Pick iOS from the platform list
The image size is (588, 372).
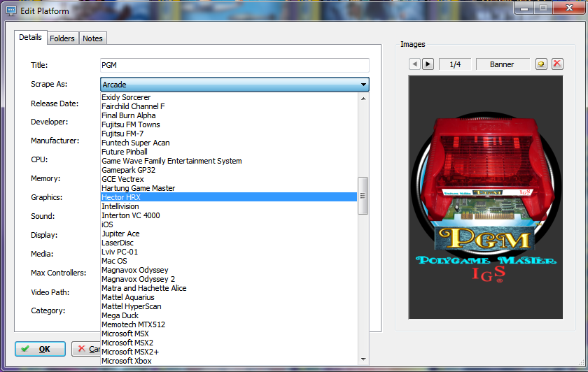coord(229,224)
